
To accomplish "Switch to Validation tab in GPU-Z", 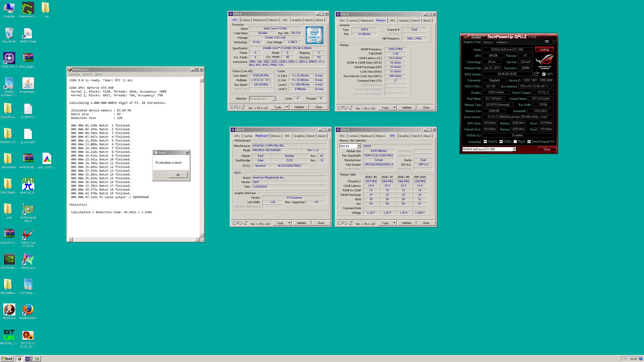I will (501, 42).
